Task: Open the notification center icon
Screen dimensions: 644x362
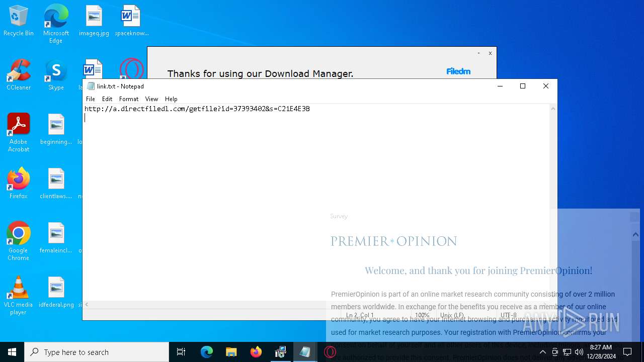Action: pyautogui.click(x=627, y=352)
